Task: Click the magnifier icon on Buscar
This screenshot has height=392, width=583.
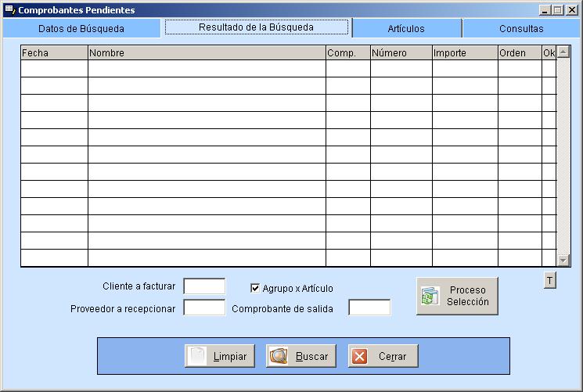Action: click(279, 356)
